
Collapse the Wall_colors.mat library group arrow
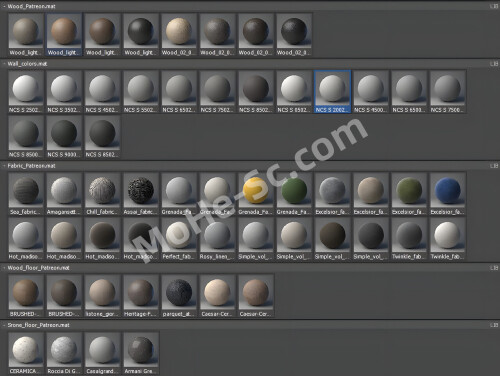click(4, 64)
